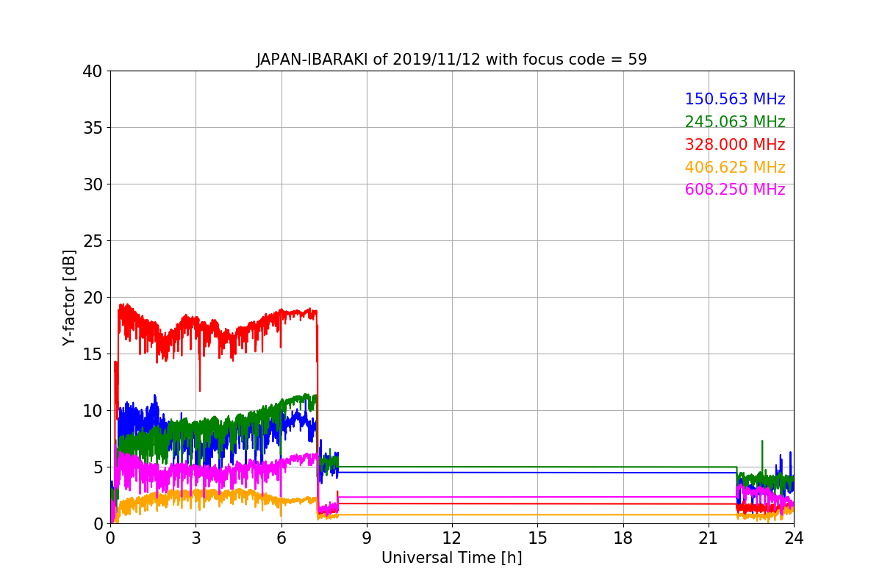Click the y-axis tick label 30

pos(93,184)
